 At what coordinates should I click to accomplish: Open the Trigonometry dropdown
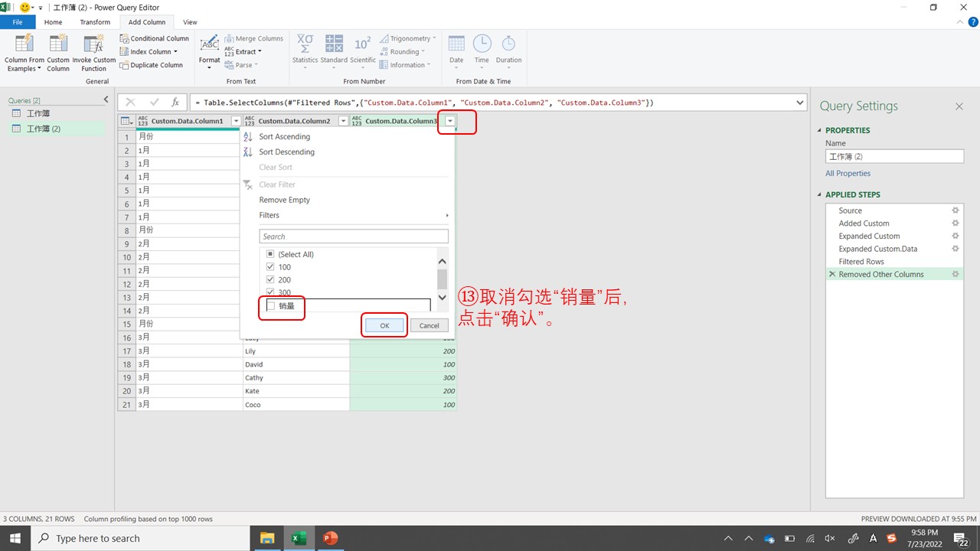(407, 38)
